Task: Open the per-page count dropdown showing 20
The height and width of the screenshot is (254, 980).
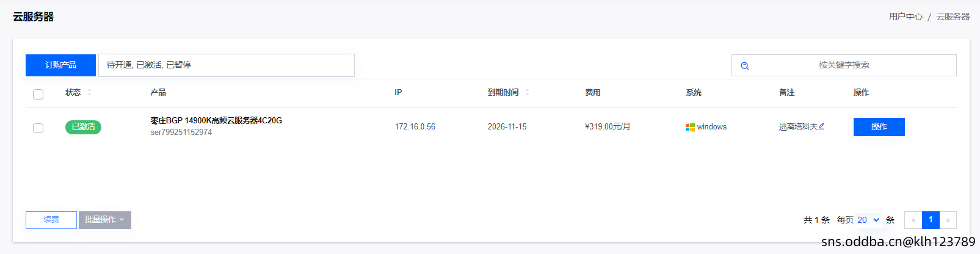Action: 868,220
